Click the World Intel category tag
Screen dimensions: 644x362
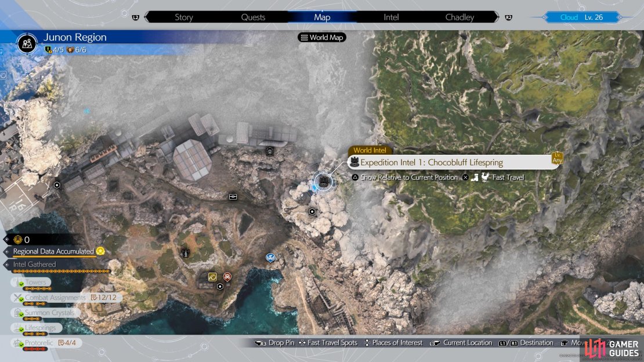[x=370, y=150]
